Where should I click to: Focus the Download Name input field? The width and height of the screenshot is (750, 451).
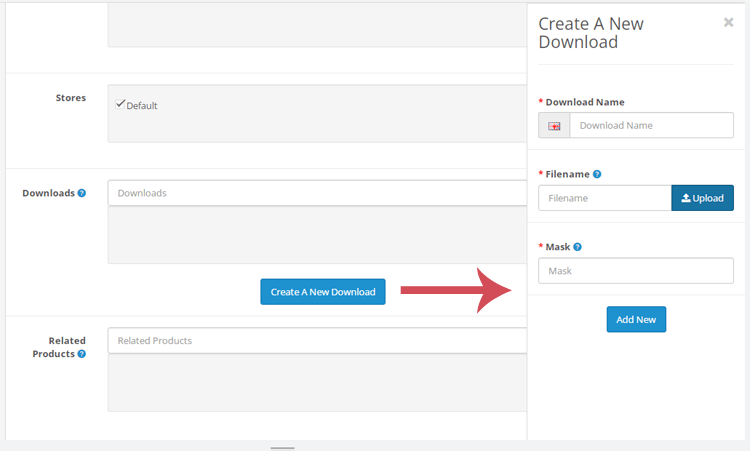coord(651,125)
